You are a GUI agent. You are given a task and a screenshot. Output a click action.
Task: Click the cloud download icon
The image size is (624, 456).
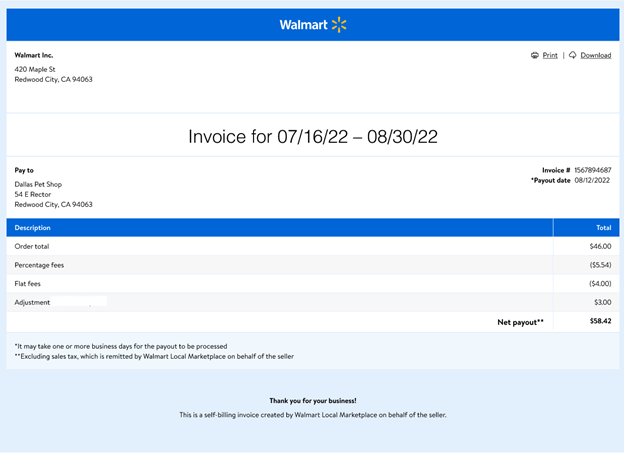coord(572,55)
